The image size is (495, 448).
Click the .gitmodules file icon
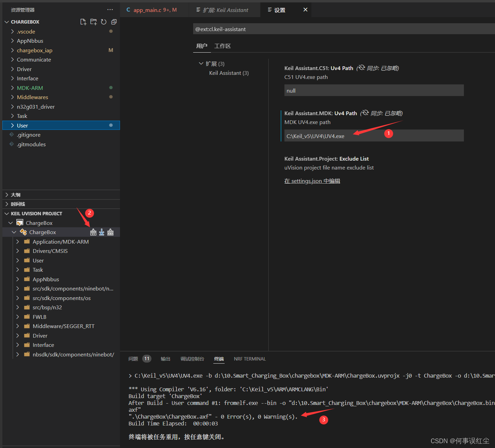tap(12, 144)
